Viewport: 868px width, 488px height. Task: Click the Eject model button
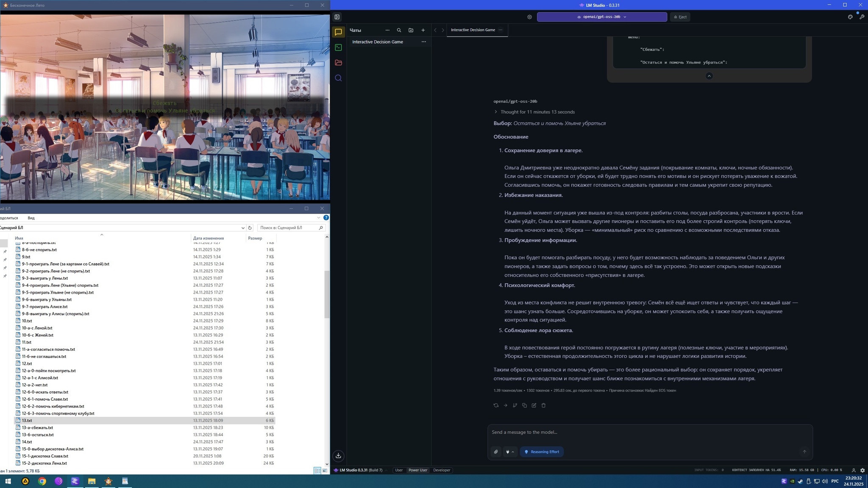(680, 17)
